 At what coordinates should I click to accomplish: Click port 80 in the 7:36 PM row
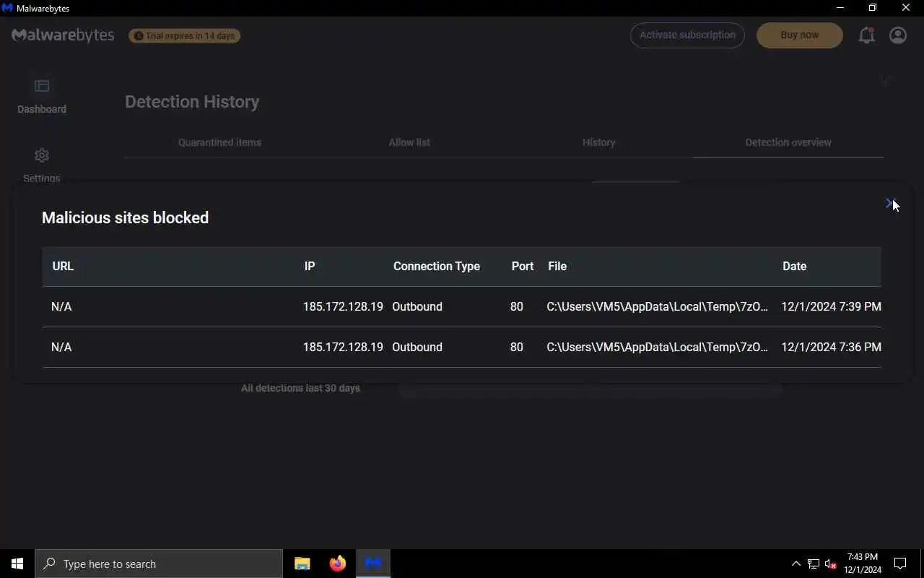(x=516, y=347)
